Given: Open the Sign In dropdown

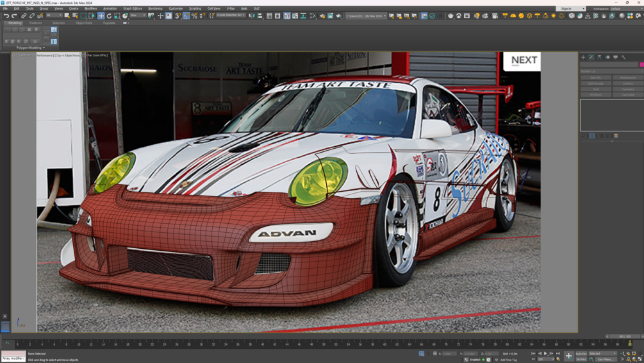Looking at the screenshot, I should (x=570, y=8).
